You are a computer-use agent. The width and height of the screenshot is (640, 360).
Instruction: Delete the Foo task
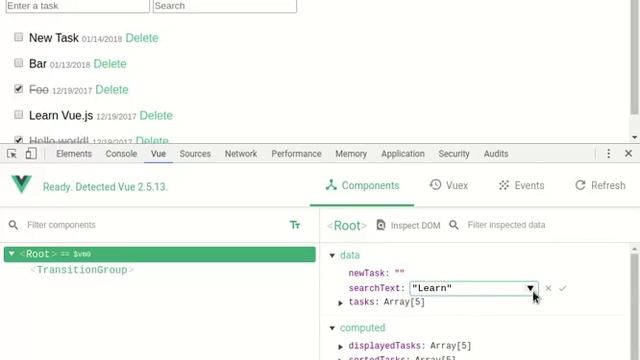pos(111,89)
